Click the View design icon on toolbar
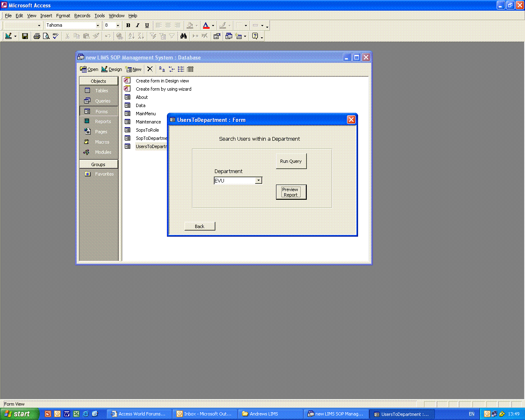The image size is (525, 420). click(8, 36)
